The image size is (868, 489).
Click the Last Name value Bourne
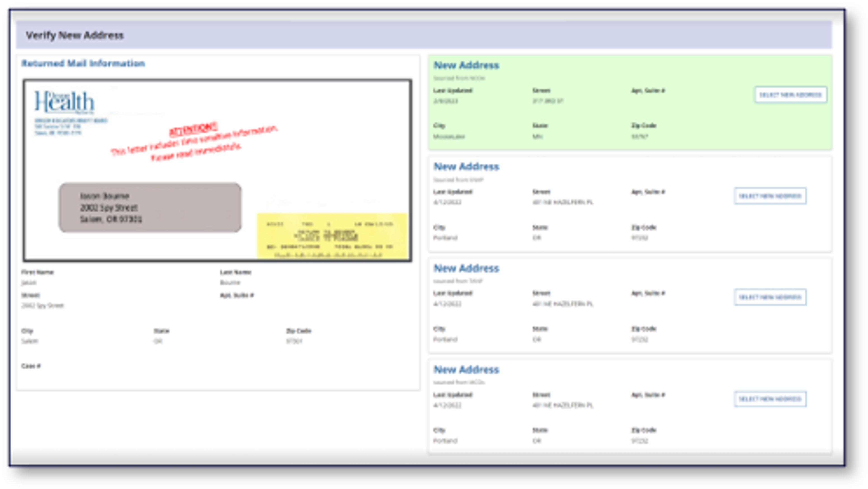[x=230, y=282]
